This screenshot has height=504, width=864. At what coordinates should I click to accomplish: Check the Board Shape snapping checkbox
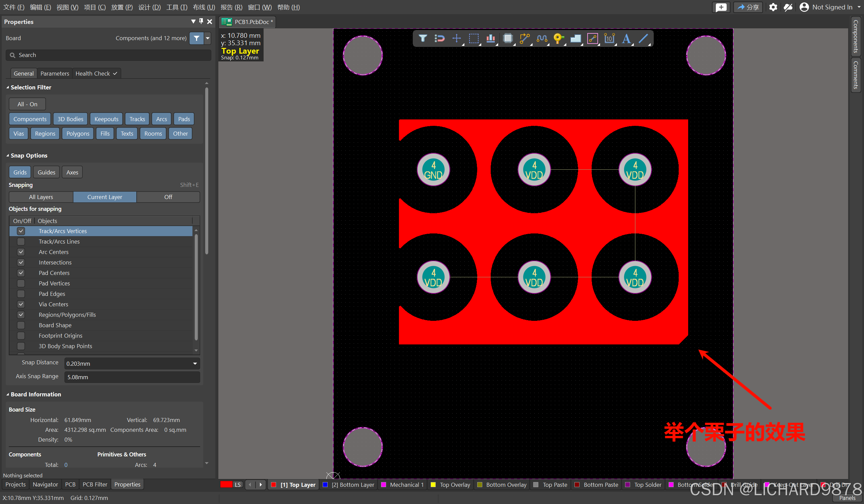tap(21, 325)
